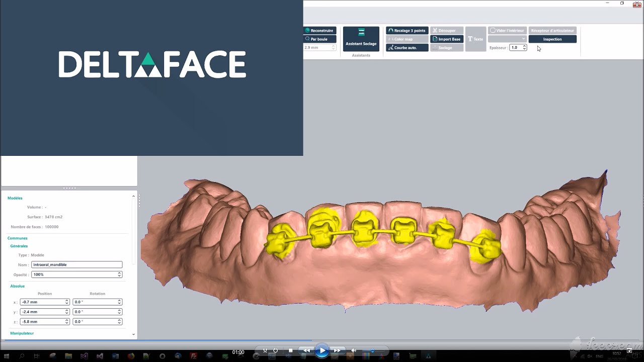
Task: Click the x Position field
Action: pos(45,302)
